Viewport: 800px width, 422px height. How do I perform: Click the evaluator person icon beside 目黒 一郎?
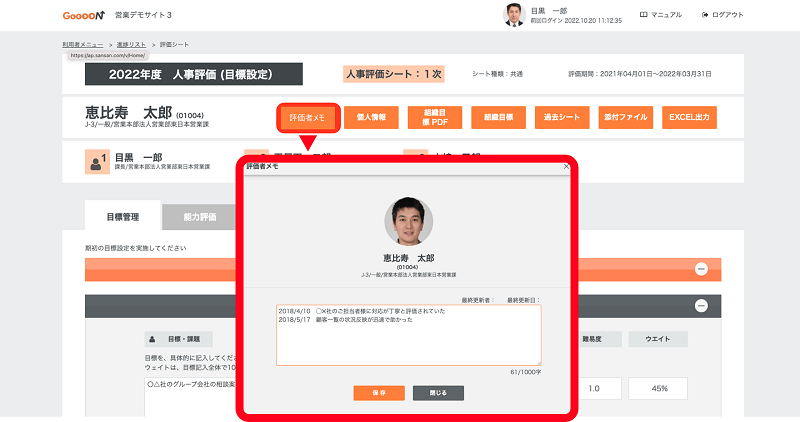click(x=98, y=162)
